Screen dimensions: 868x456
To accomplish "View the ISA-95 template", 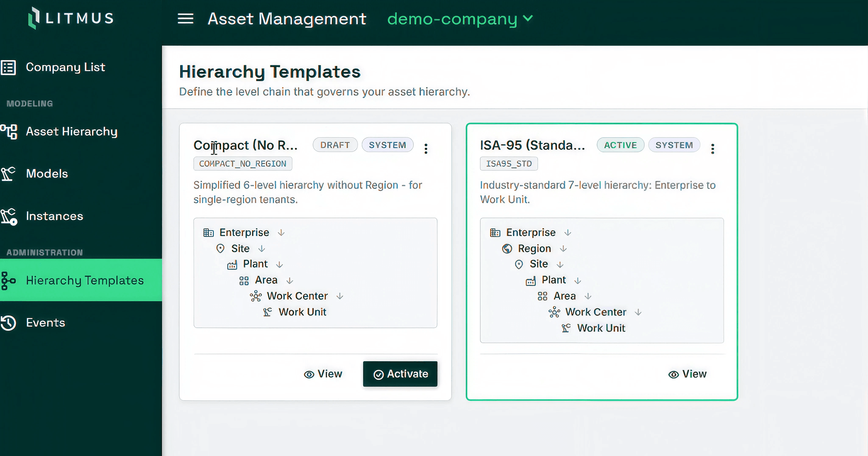I will (x=688, y=374).
